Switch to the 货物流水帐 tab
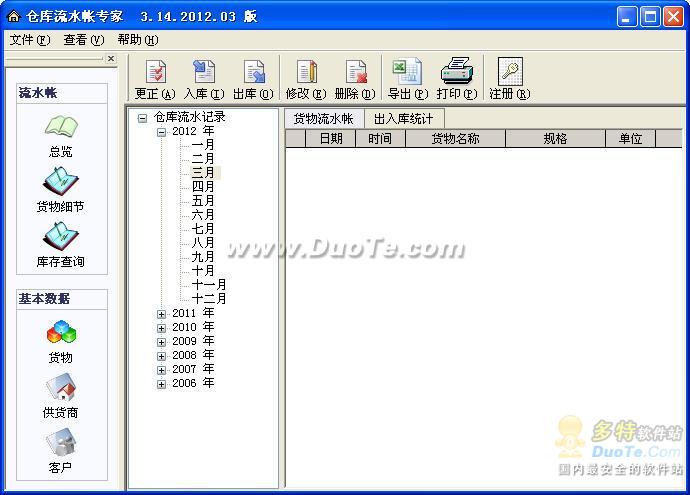 (324, 118)
